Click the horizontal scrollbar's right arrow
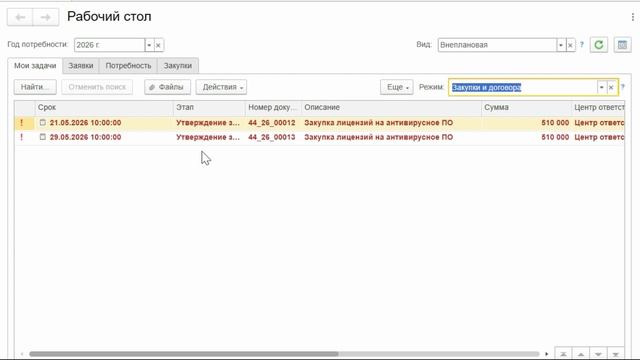 click(547, 354)
